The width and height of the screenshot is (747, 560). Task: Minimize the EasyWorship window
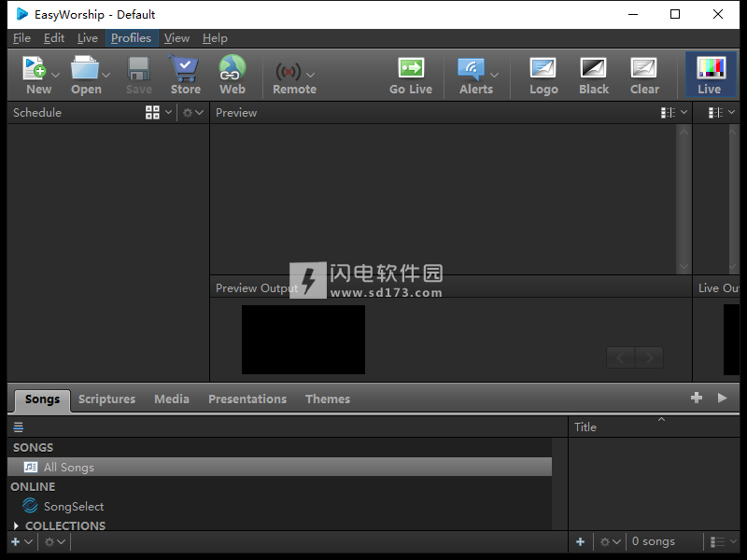click(x=633, y=14)
